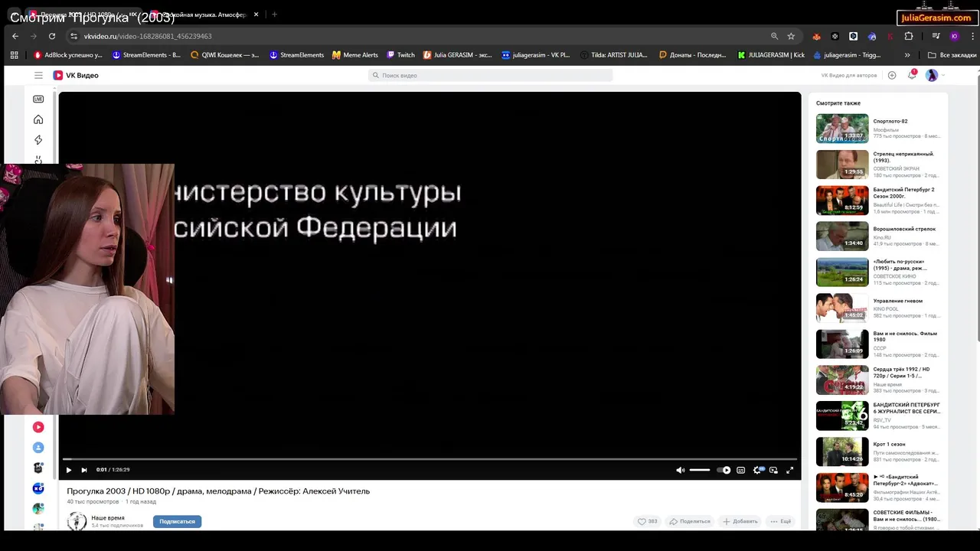Open the Все закладки bookmarks folder
This screenshot has width=980, height=551.
(952, 55)
